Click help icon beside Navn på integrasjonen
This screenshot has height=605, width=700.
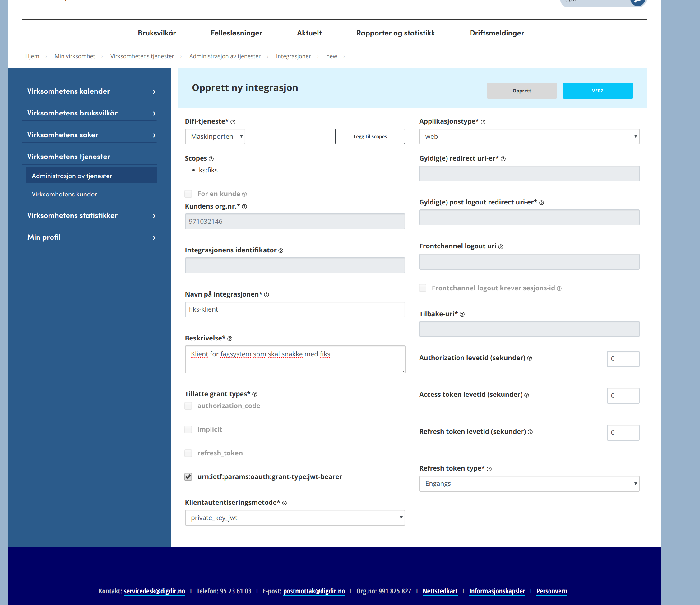[x=267, y=295]
